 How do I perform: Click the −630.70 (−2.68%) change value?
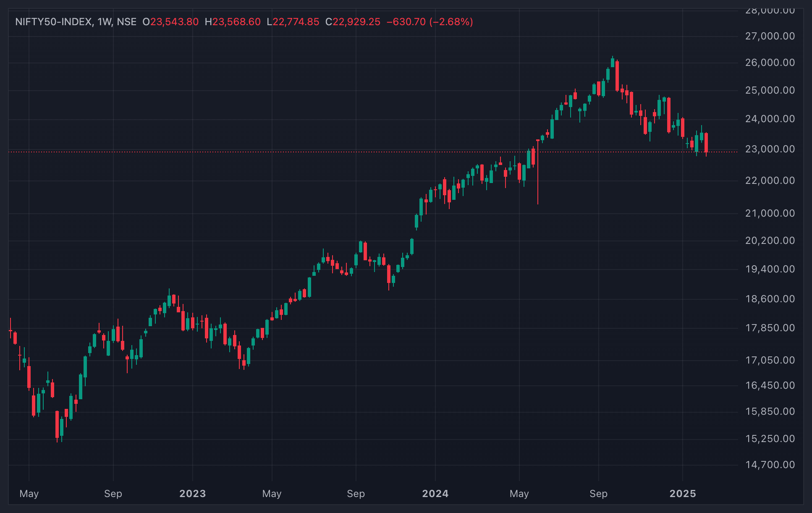point(430,22)
